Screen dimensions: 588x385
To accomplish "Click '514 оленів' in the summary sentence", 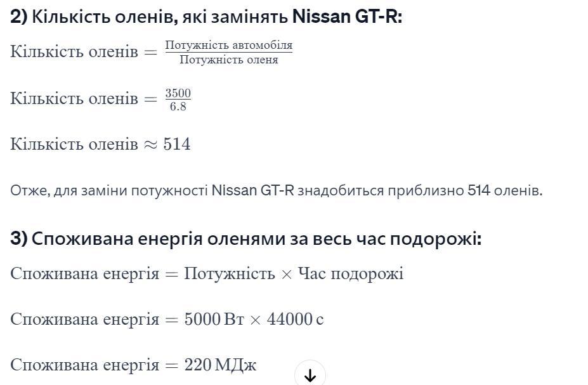I will [x=505, y=190].
